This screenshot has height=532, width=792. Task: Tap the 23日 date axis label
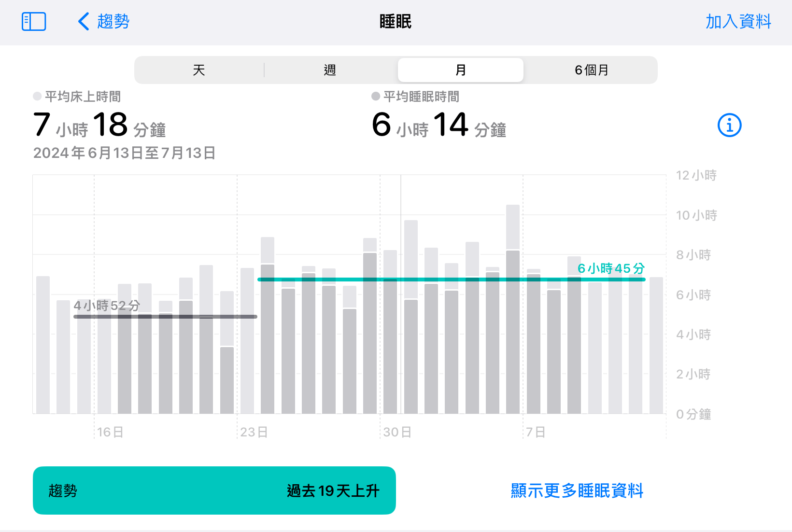click(x=254, y=432)
